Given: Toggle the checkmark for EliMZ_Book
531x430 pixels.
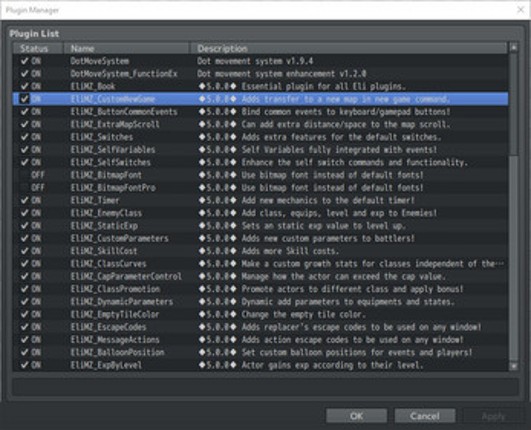Looking at the screenshot, I should pyautogui.click(x=24, y=86).
